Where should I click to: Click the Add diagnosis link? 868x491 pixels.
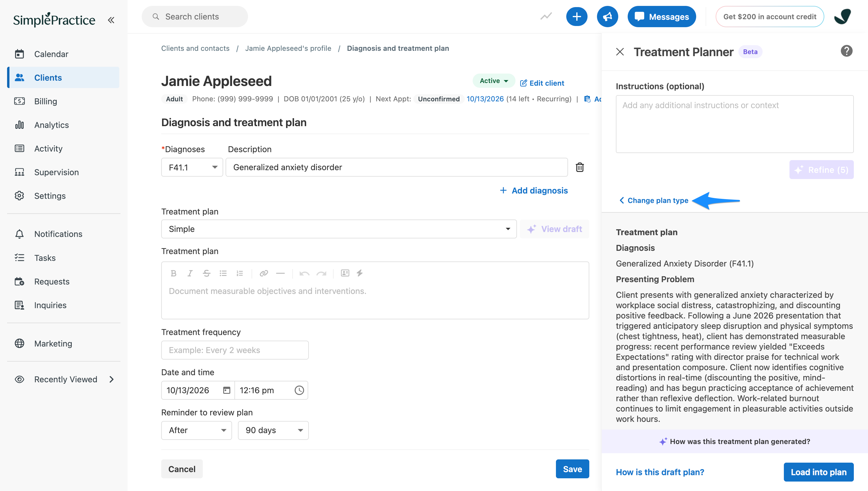pyautogui.click(x=534, y=191)
